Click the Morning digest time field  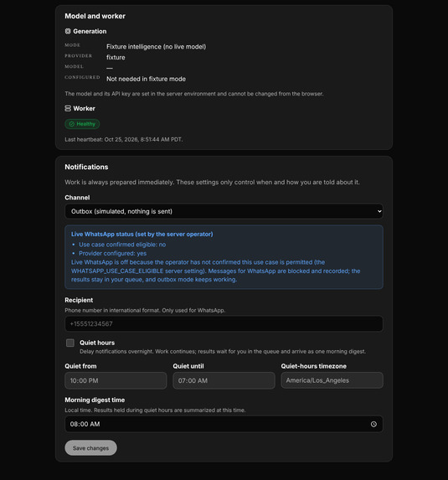click(x=224, y=424)
